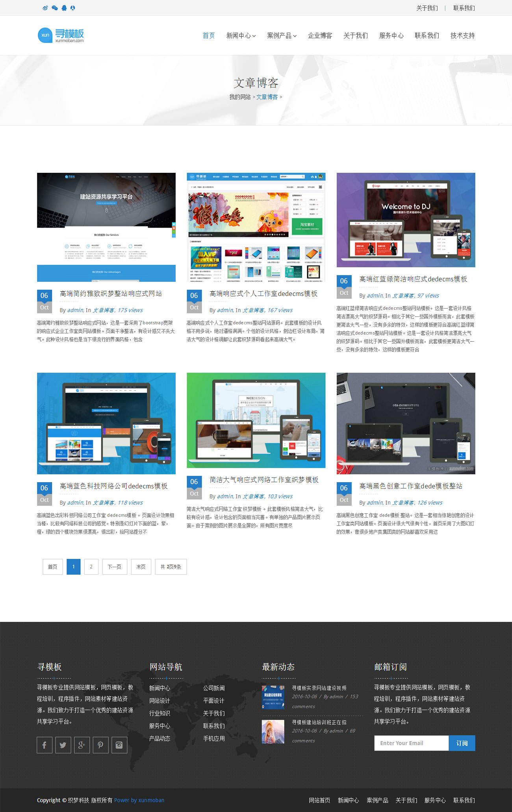Screen dimensions: 512x812
Task: Click the Pinterest icon in footer
Action: click(100, 745)
